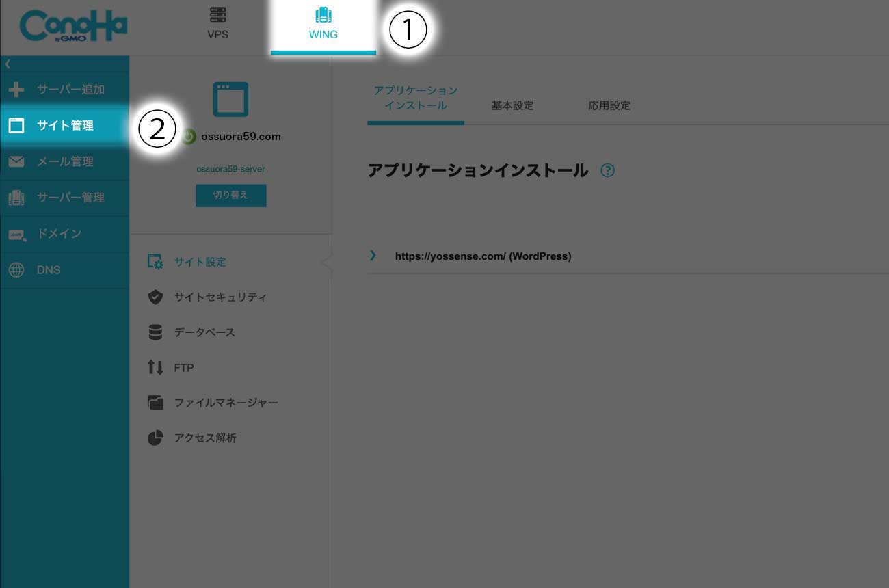The width and height of the screenshot is (889, 588).
Task: Open サイト設定 submenu item
Action: 200,262
